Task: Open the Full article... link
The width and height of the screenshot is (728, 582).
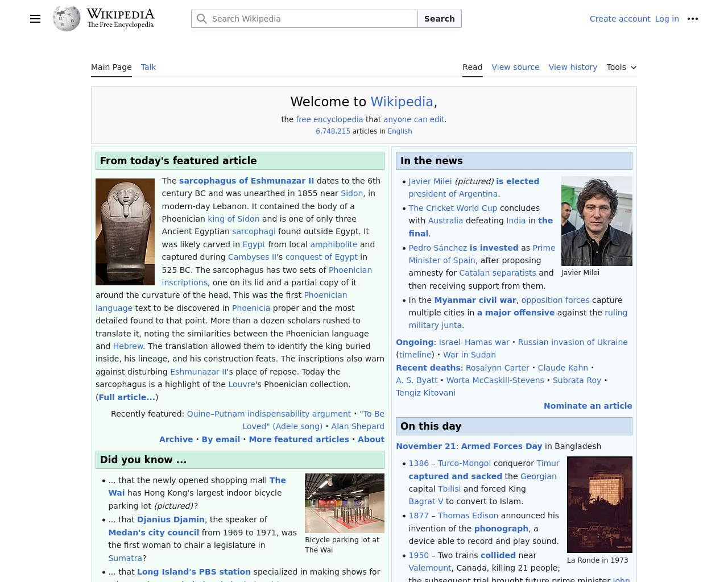Action: [127, 397]
